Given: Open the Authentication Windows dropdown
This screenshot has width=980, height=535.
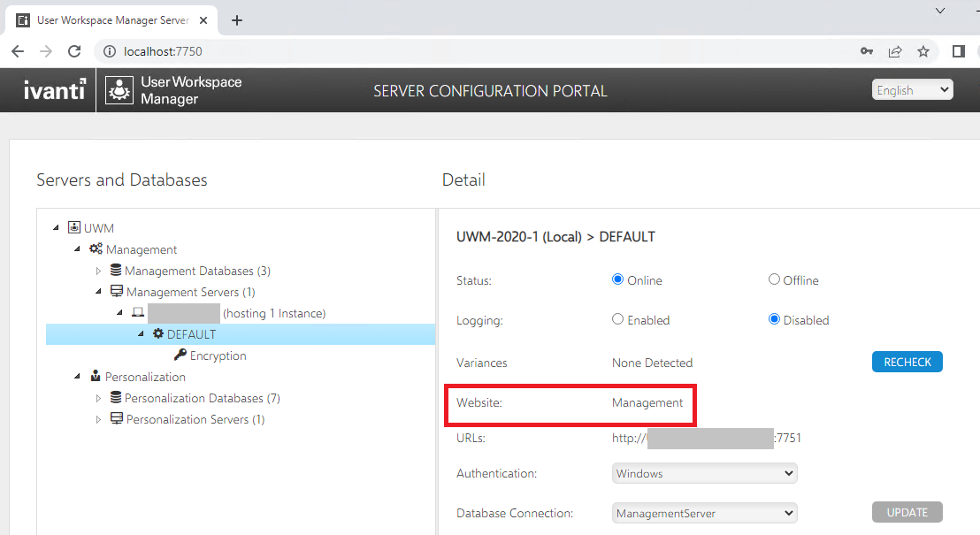Looking at the screenshot, I should [704, 473].
